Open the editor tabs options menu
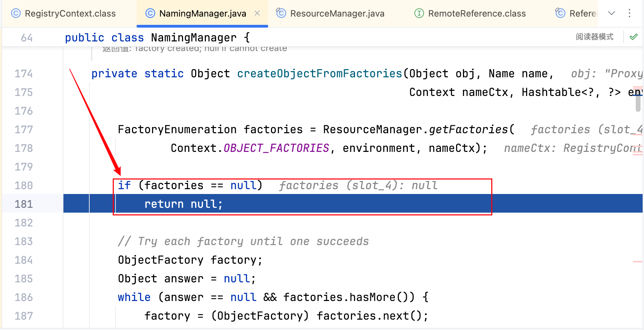 [x=630, y=13]
